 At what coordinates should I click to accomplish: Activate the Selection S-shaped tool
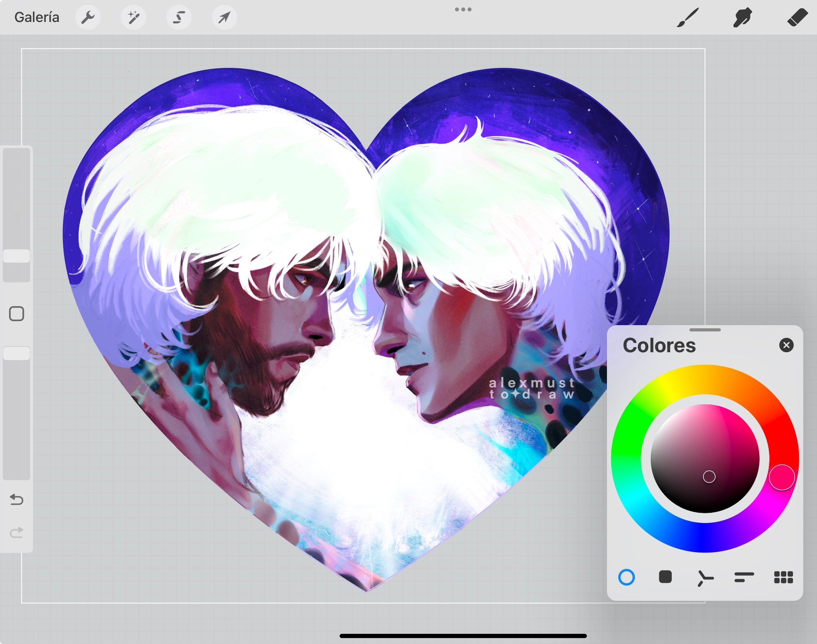point(179,18)
